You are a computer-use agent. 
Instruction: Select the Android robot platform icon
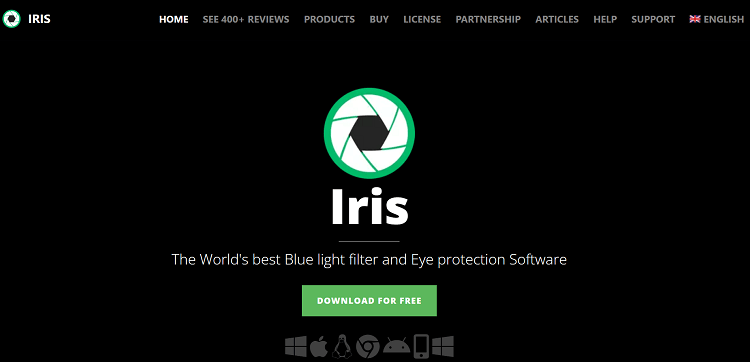(x=397, y=345)
